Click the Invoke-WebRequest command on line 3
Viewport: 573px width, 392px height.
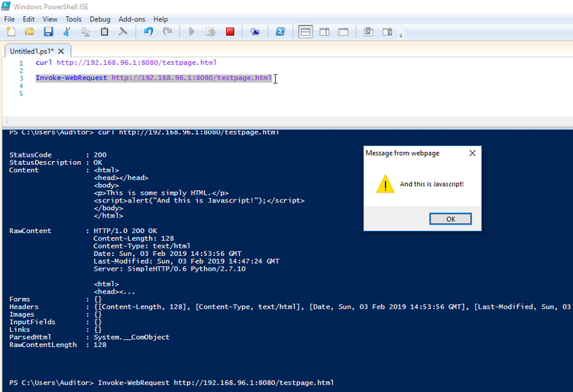[154, 78]
